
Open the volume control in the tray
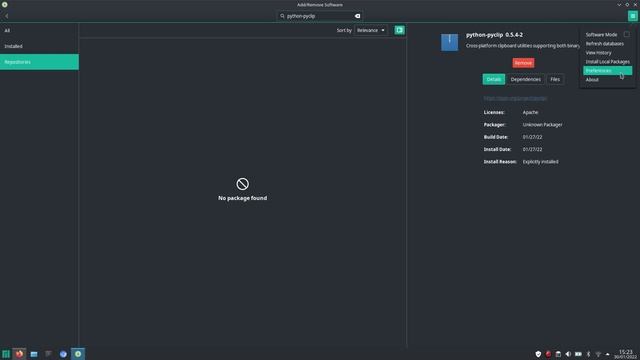(x=568, y=354)
